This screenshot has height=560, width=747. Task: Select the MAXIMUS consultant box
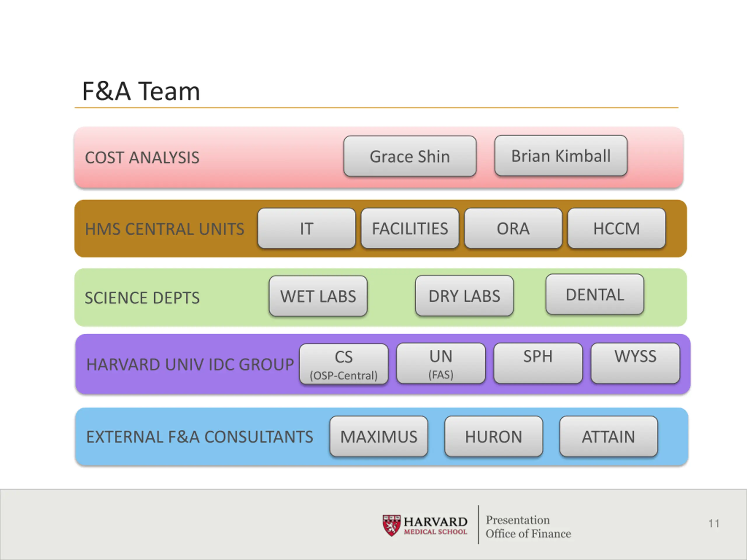[379, 436]
